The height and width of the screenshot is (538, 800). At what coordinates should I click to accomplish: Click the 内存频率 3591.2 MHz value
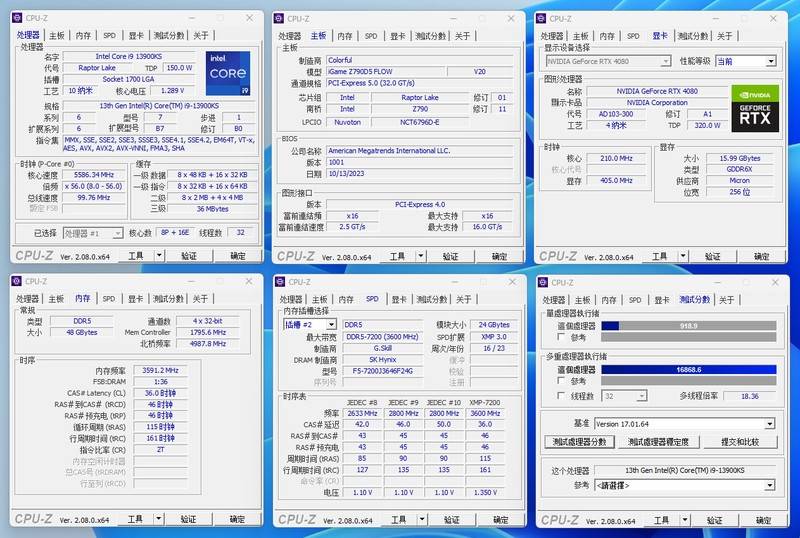160,370
